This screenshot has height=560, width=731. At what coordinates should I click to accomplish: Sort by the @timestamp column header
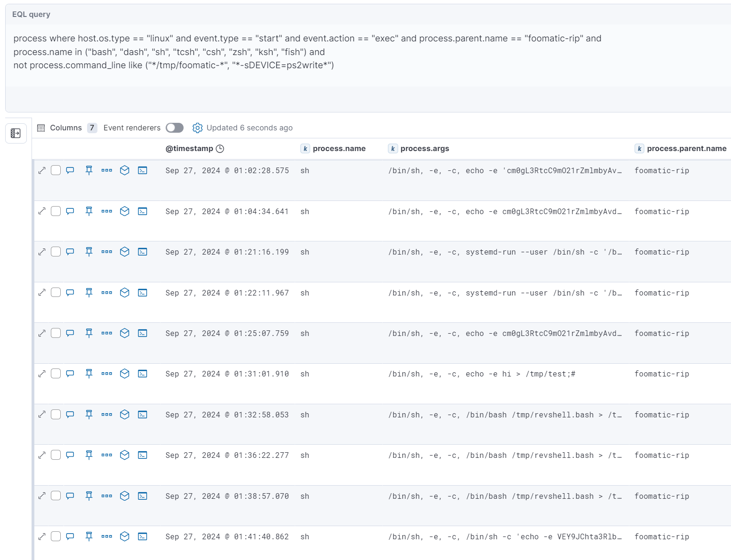pyautogui.click(x=189, y=149)
